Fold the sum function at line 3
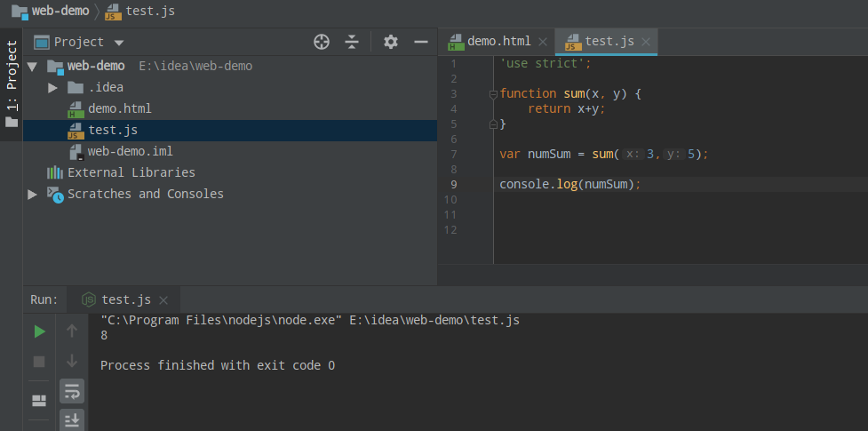The width and height of the screenshot is (868, 431). (493, 95)
